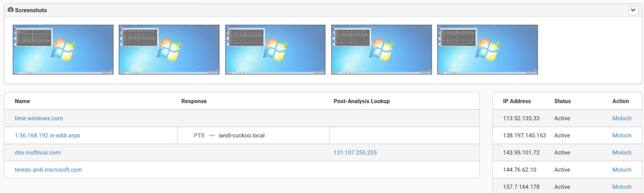Viewport: 644px width, 193px height.
Task: Open the fourth screenshot thumbnail
Action: click(381, 49)
